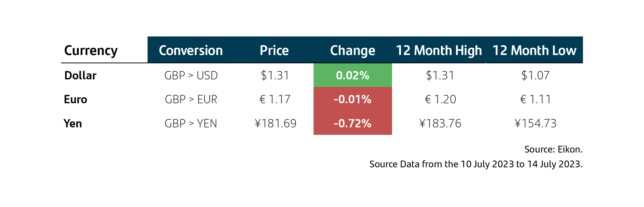The image size is (644, 207).
Task: Click the 12 Month High header
Action: pos(439,51)
